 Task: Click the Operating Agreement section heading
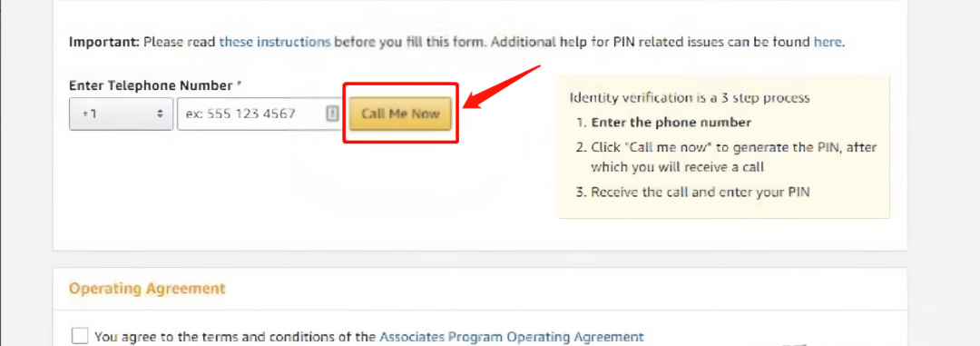coord(147,289)
